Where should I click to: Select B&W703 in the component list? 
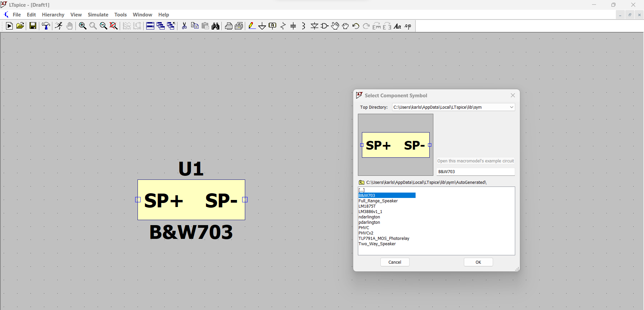[x=387, y=196]
